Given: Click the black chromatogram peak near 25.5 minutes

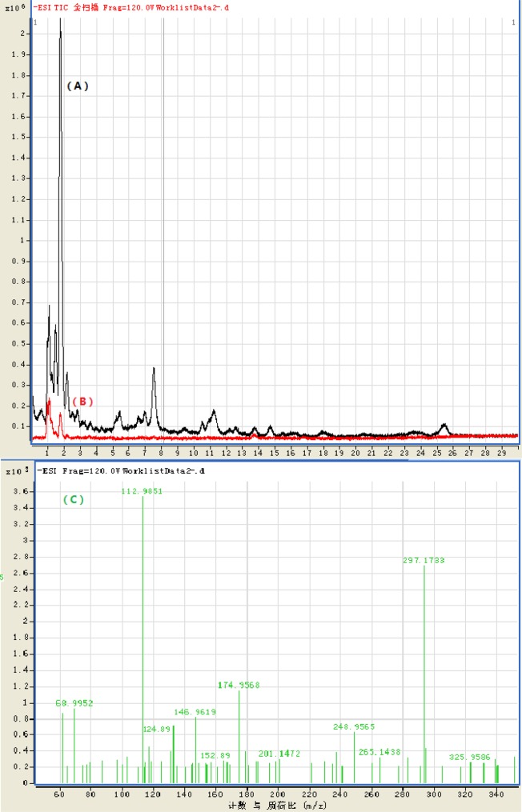Looking at the screenshot, I should tap(444, 425).
